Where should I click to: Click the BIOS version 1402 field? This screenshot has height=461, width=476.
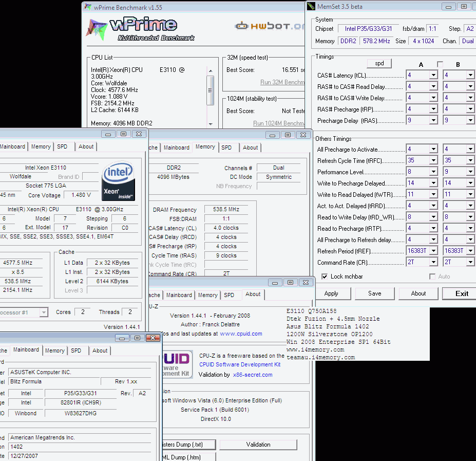(80, 447)
